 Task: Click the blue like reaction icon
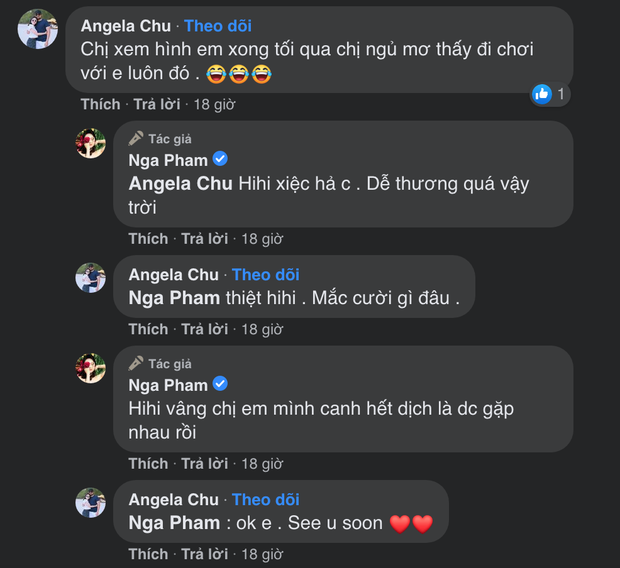(x=542, y=94)
